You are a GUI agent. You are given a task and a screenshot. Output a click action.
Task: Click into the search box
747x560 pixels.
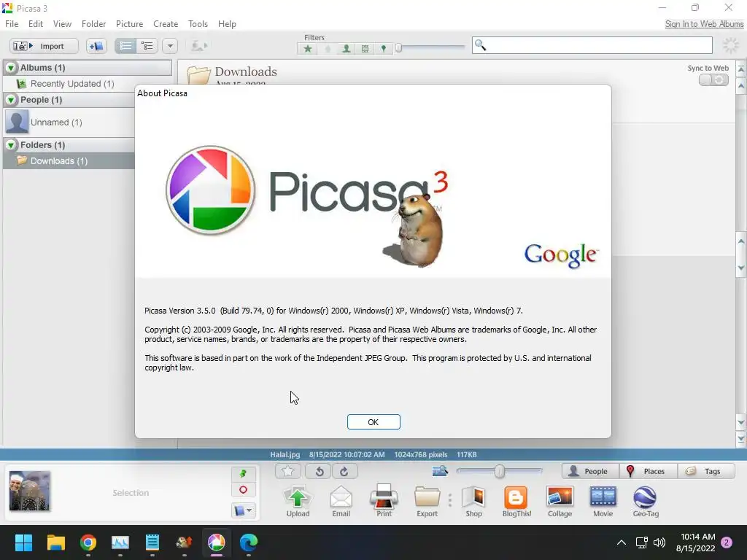point(592,45)
